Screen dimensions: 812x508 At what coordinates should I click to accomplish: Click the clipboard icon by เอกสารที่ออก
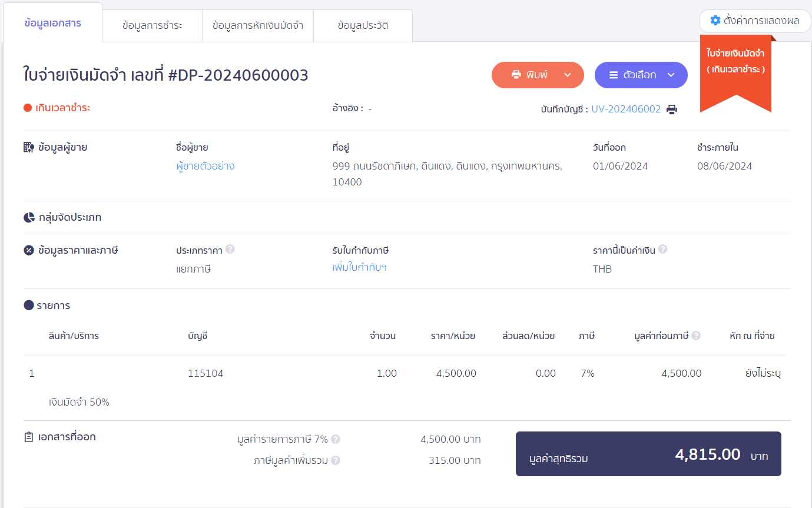tap(28, 437)
